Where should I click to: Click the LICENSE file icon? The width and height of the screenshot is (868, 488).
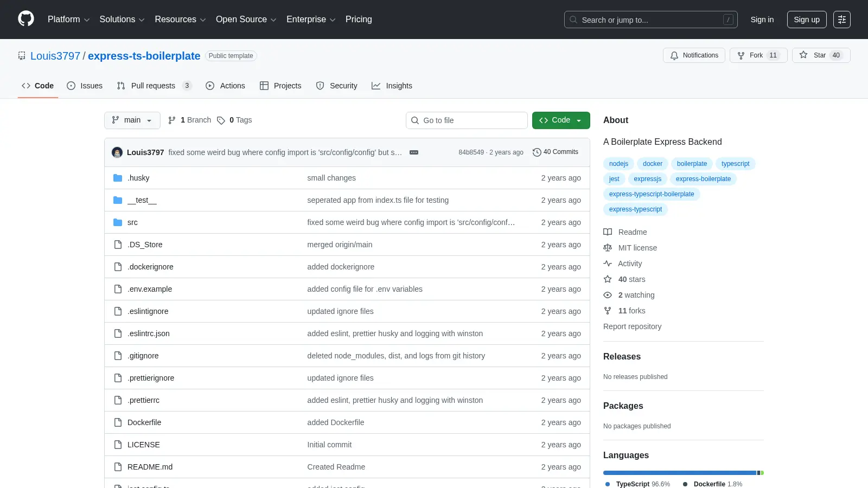click(118, 445)
